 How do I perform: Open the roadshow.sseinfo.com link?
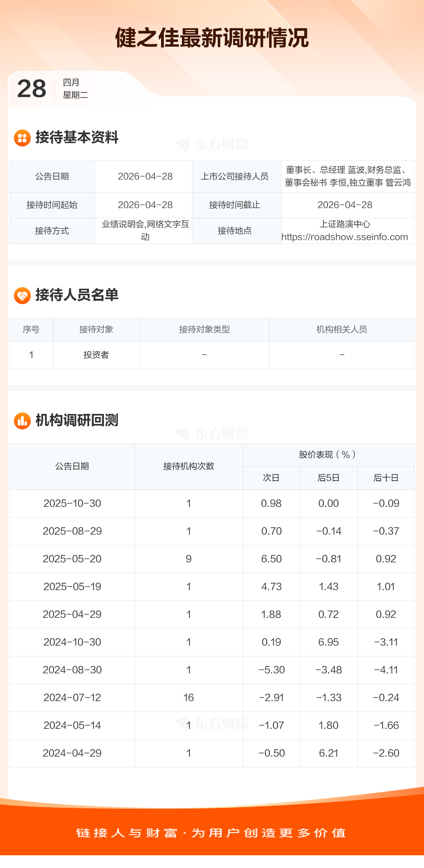coord(345,237)
